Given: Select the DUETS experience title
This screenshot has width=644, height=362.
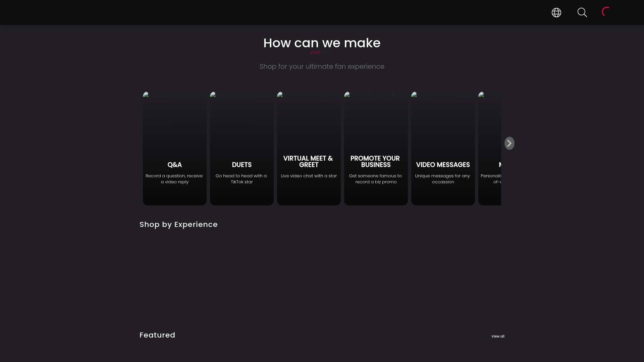Looking at the screenshot, I should 241,165.
